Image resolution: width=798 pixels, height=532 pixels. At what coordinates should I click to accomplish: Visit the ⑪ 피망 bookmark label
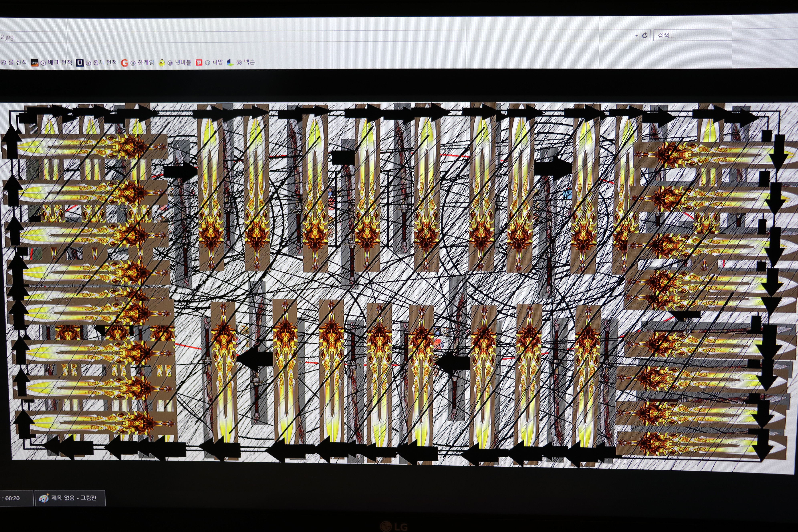(214, 62)
